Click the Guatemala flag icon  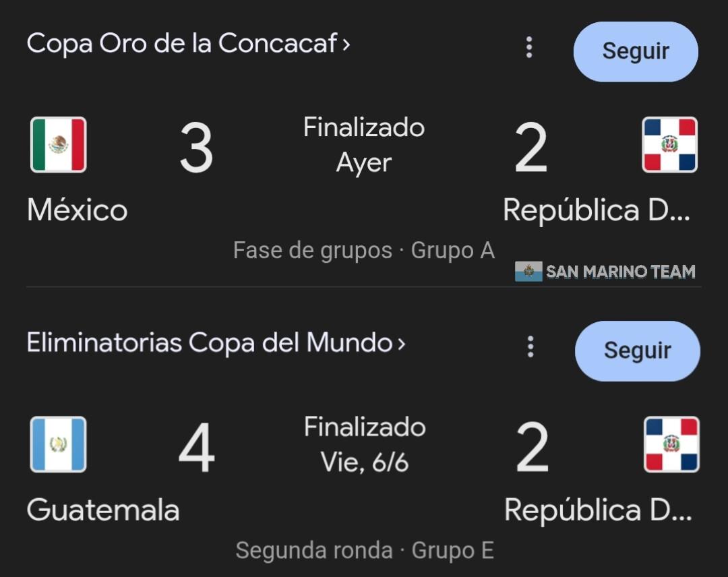pos(59,444)
